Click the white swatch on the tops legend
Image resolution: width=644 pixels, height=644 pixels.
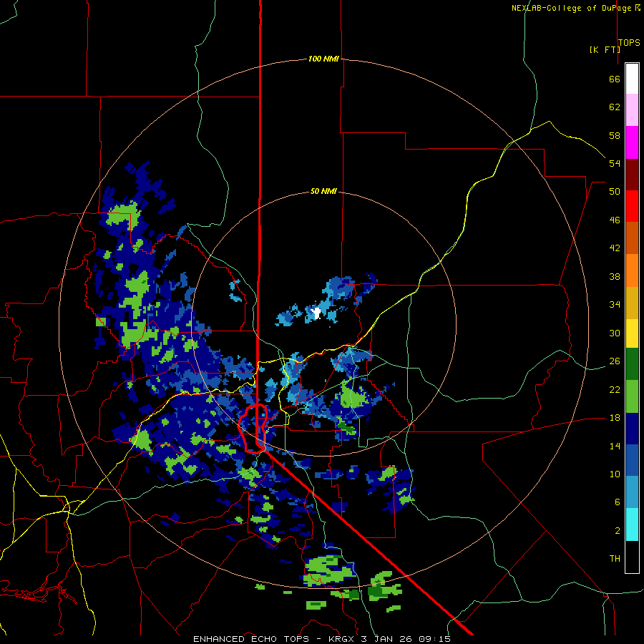point(632,79)
